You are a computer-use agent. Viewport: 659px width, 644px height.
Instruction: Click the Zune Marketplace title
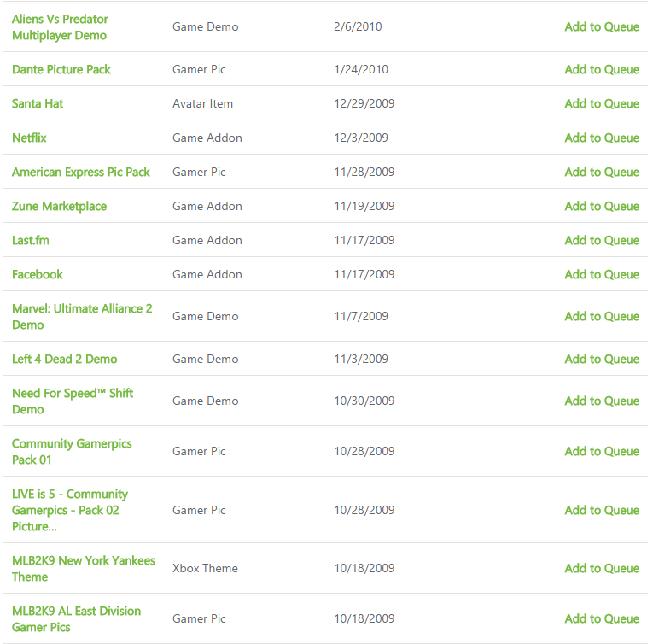point(59,206)
